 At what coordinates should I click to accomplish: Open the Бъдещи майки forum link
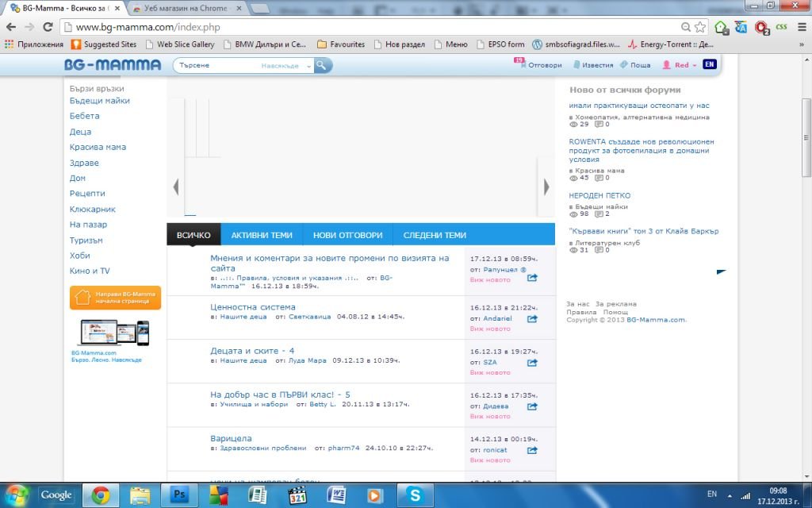[x=99, y=101]
